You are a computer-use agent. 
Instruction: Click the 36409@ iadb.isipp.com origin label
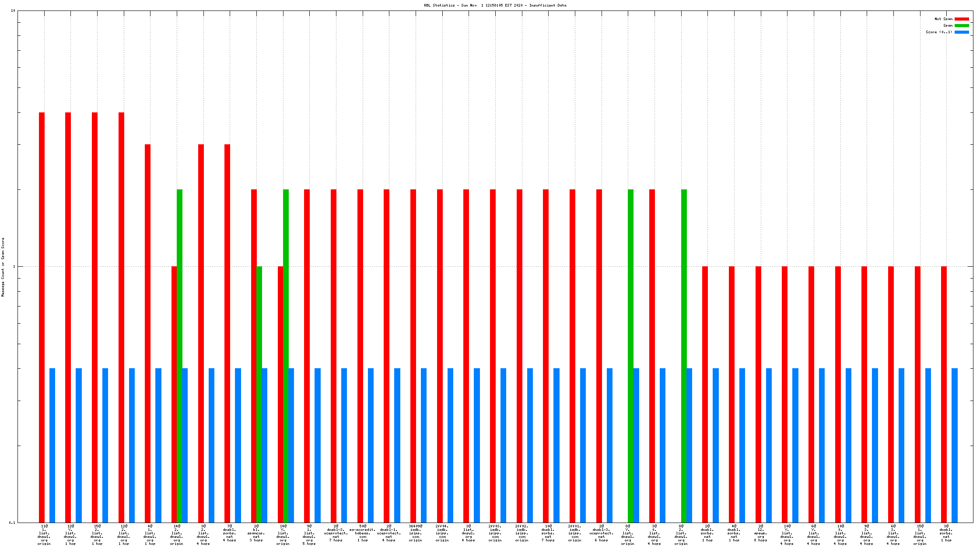tap(416, 533)
